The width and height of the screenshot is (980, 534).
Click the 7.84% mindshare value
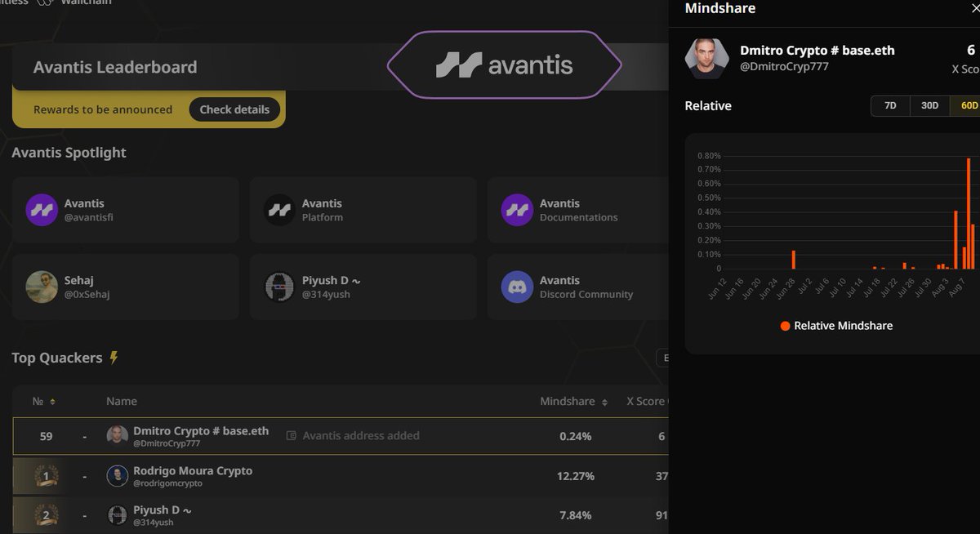[576, 515]
